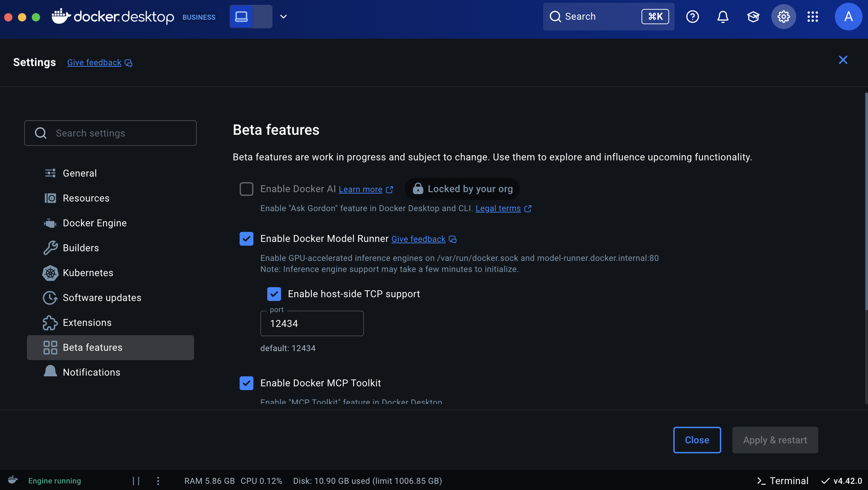
Task: Open the help question mark icon
Action: tap(692, 17)
